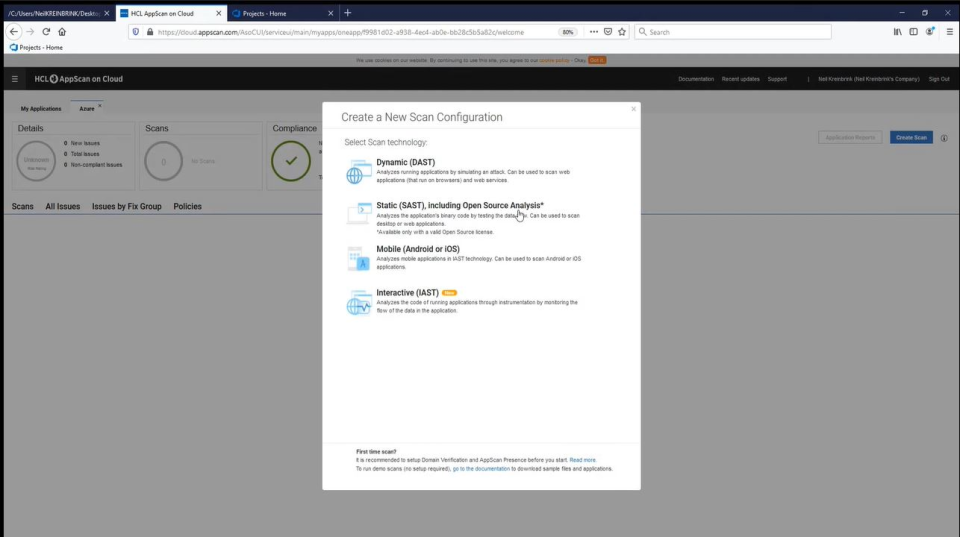The width and height of the screenshot is (960, 537).
Task: Click the Compliance checkmark circle
Action: 291,161
